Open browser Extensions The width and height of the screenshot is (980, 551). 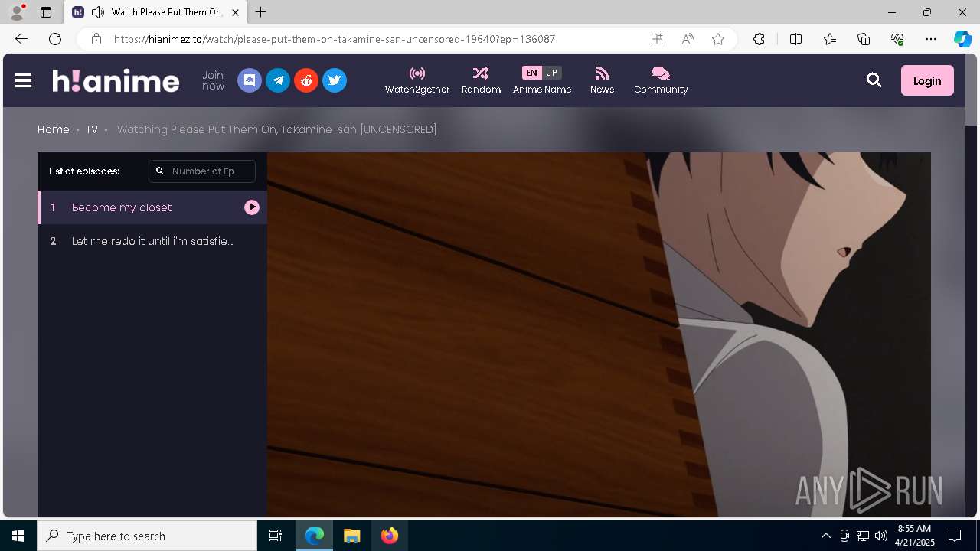[x=759, y=39]
